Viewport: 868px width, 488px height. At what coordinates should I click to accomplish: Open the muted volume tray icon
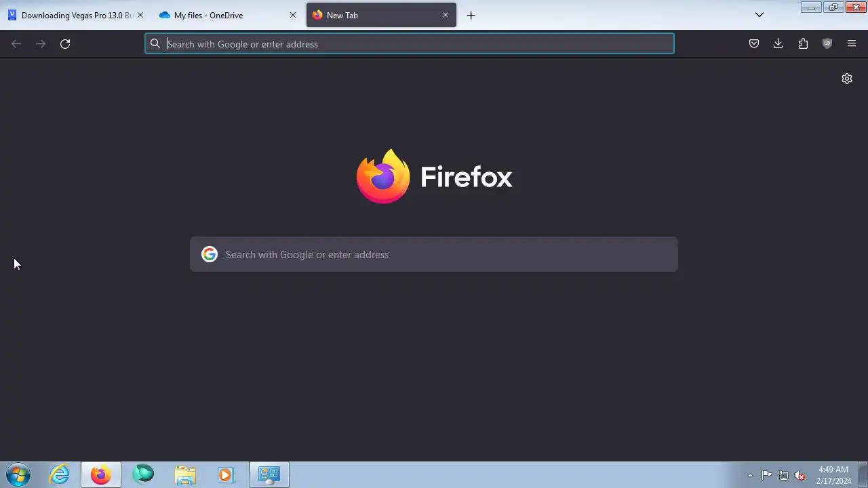(800, 475)
